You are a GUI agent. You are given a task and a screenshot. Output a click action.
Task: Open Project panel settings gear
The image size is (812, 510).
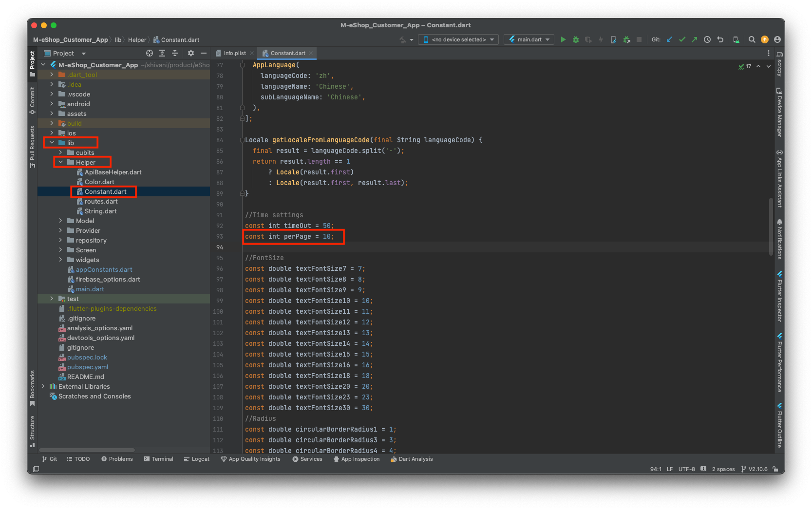(x=191, y=53)
